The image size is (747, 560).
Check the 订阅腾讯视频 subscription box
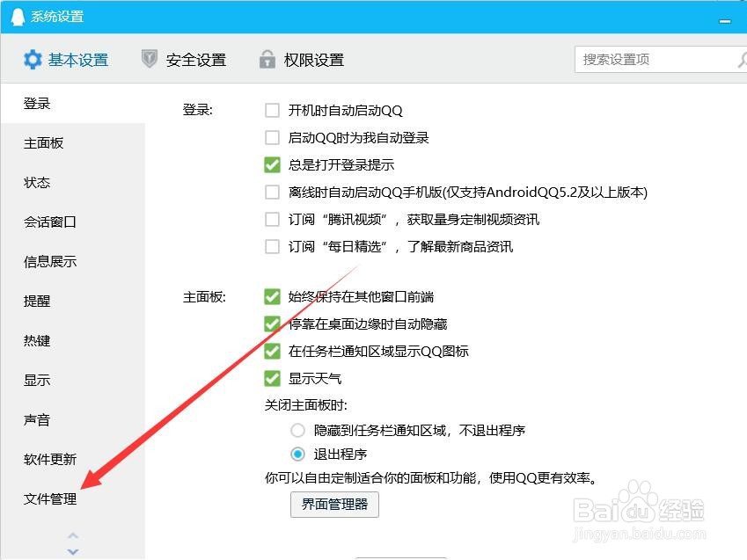[x=272, y=220]
